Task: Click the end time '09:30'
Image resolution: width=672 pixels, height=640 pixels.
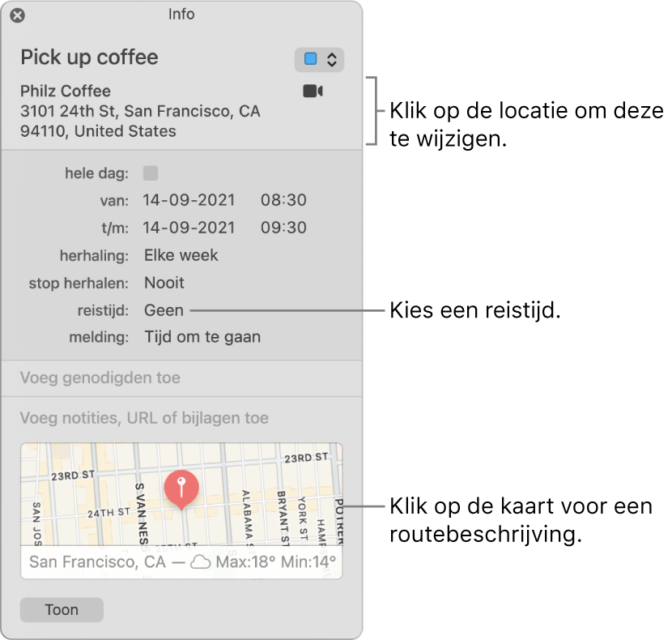Action: [x=283, y=228]
